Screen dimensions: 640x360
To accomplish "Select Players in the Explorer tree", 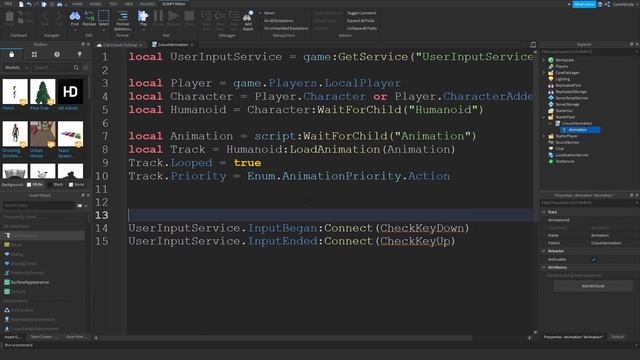I will click(562, 66).
